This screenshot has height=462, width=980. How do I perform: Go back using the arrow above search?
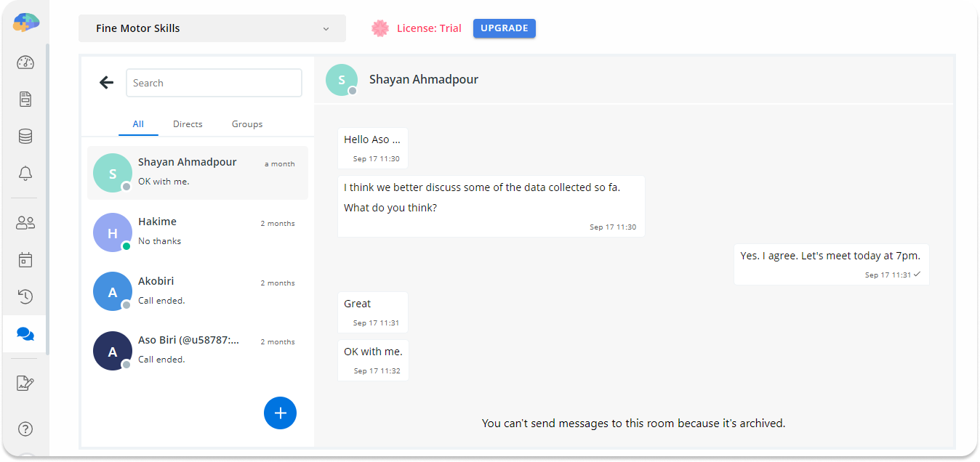(106, 82)
